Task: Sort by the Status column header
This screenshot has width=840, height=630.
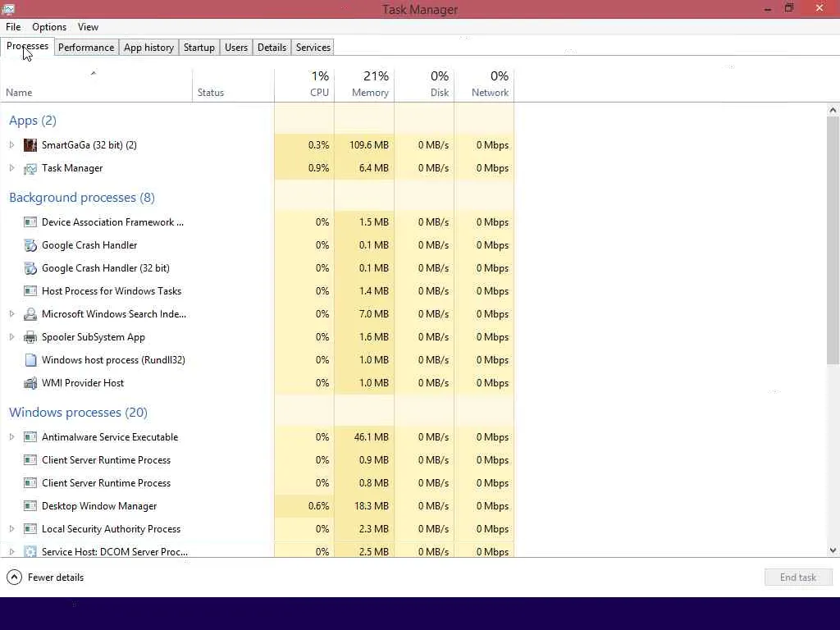Action: [x=233, y=85]
